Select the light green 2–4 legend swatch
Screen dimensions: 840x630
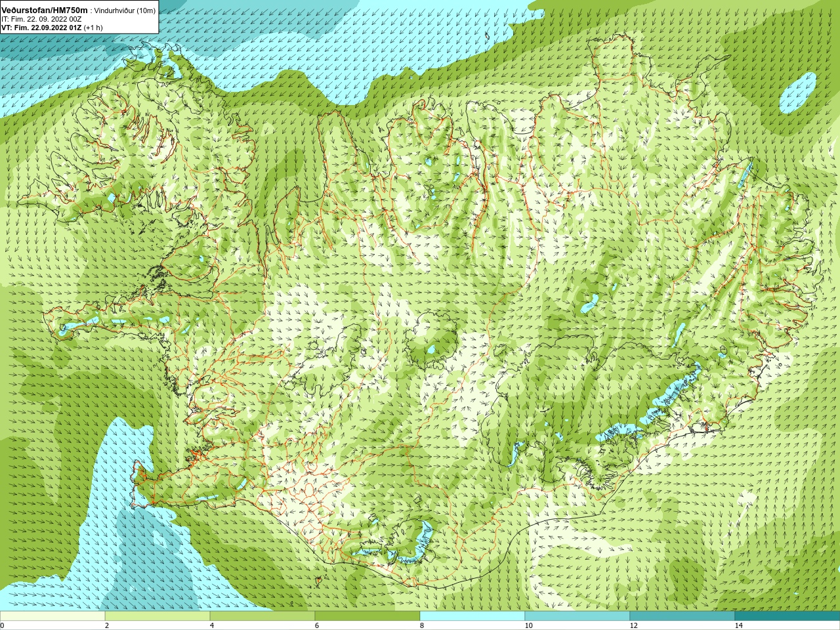[x=157, y=616]
